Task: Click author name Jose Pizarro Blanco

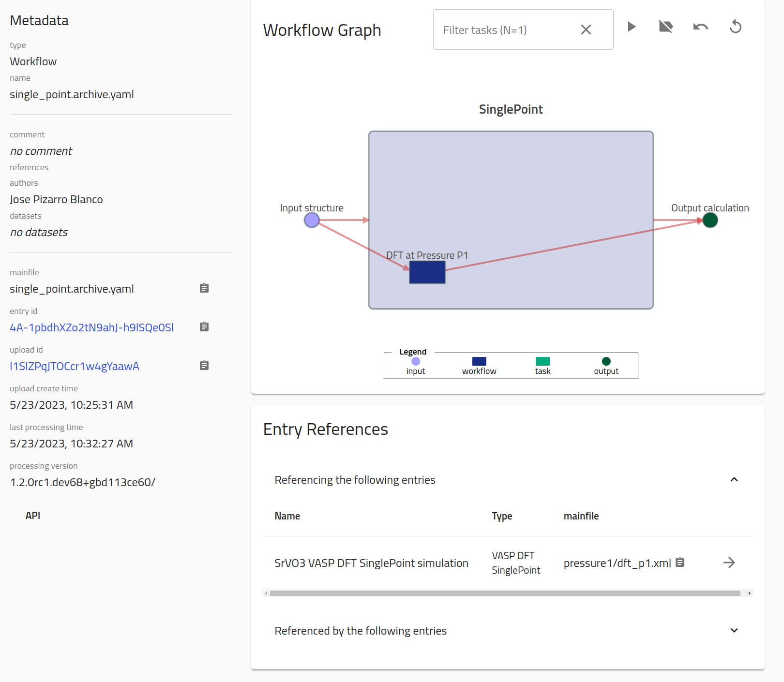Action: coord(56,199)
